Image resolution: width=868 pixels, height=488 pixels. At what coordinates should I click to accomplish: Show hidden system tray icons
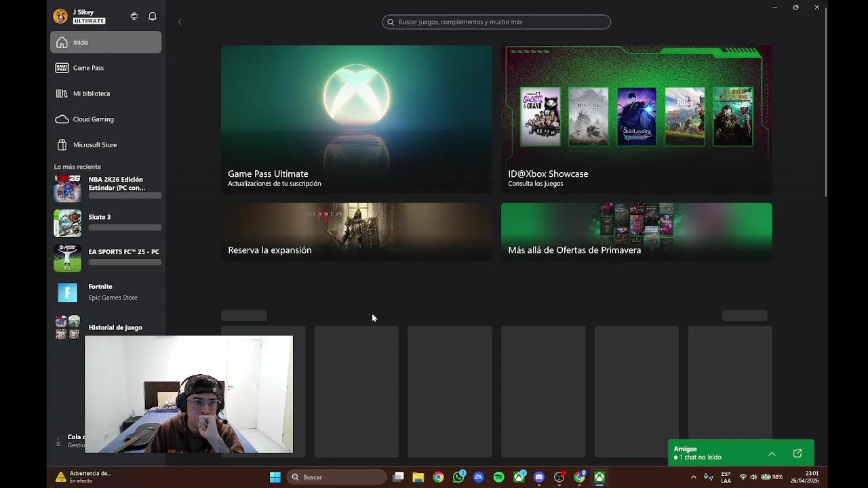[x=693, y=477]
